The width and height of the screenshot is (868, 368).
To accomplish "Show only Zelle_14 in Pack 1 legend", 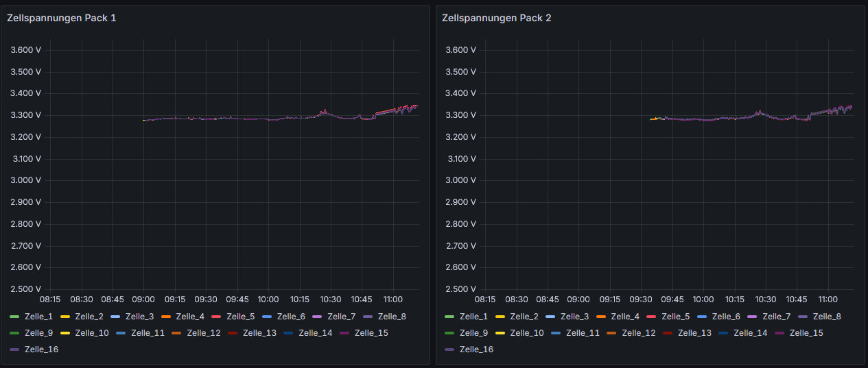I will point(313,333).
